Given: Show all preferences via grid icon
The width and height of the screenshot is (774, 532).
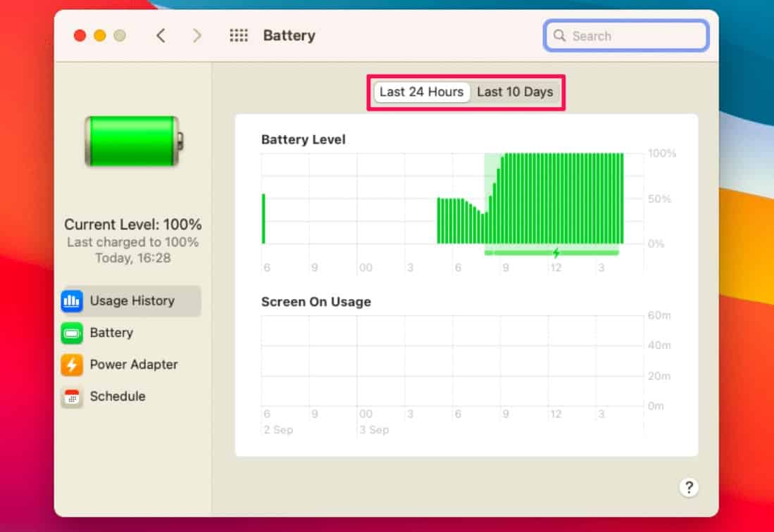Looking at the screenshot, I should click(x=239, y=36).
